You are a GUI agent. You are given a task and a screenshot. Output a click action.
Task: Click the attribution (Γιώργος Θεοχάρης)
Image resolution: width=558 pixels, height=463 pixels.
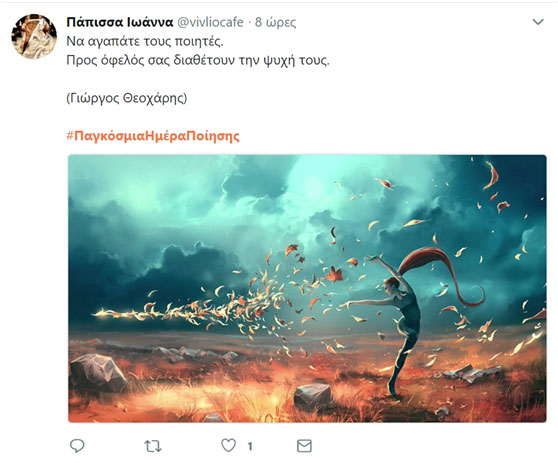127,98
